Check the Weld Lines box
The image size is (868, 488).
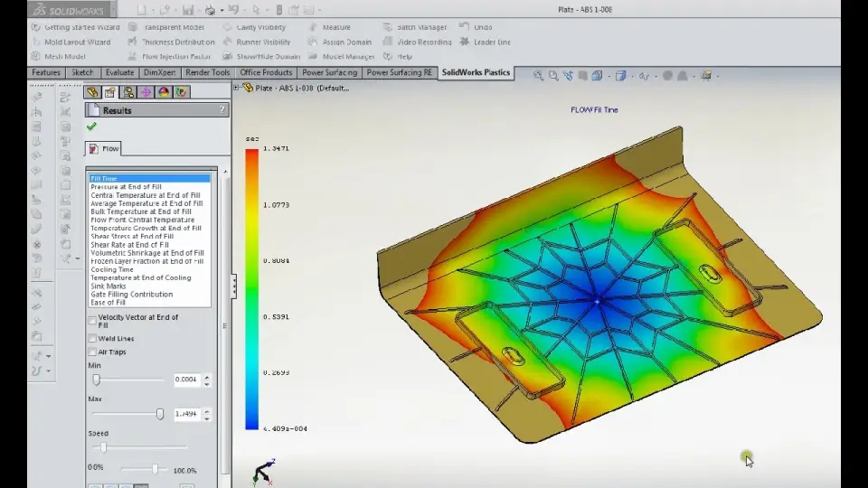coord(92,339)
